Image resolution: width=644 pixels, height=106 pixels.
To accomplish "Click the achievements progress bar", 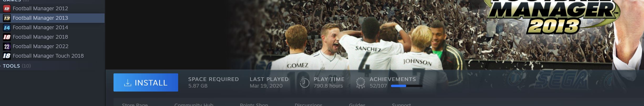I will 406,86.
